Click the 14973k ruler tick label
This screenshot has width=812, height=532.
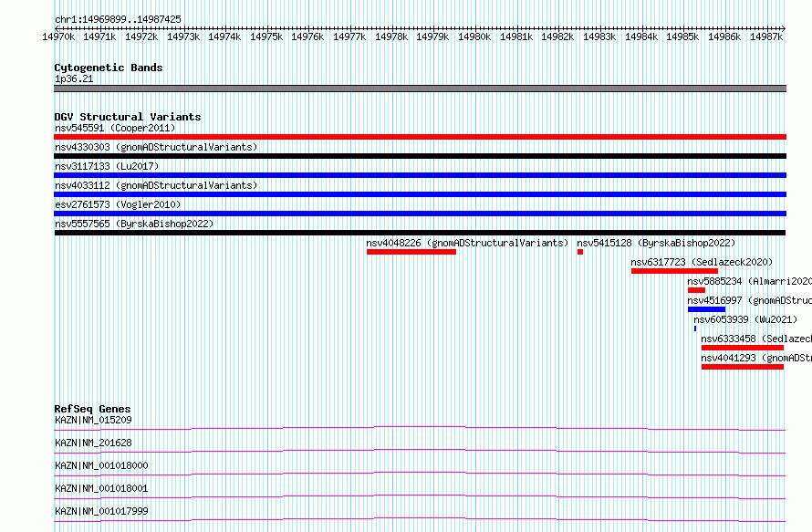coord(182,37)
